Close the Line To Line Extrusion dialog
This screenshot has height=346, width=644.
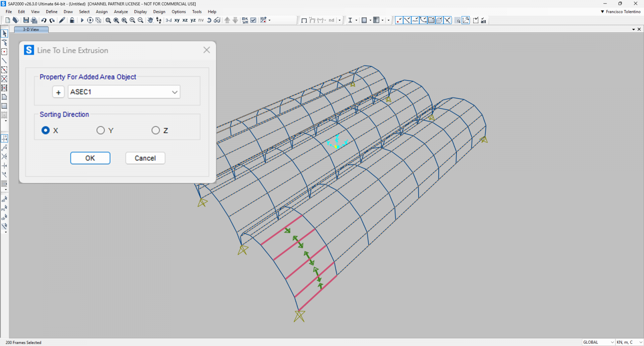[x=206, y=50]
